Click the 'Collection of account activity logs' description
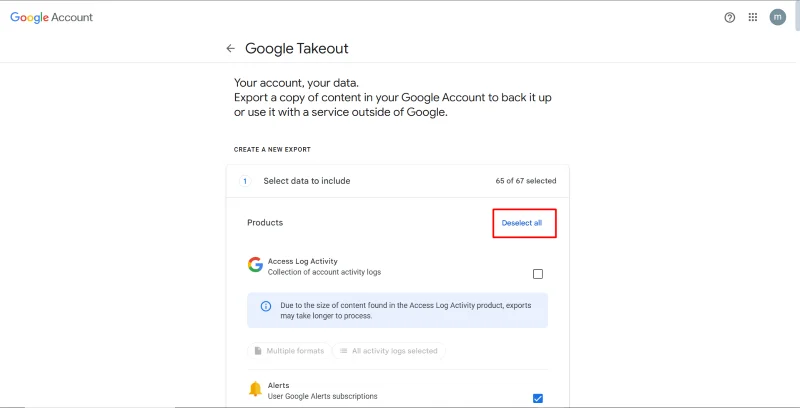This screenshot has width=800, height=408. point(324,272)
